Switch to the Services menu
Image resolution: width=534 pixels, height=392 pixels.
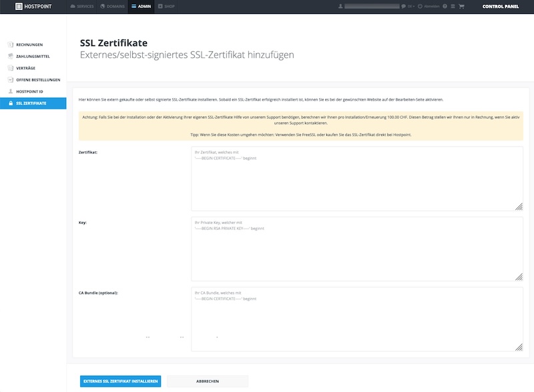81,7
